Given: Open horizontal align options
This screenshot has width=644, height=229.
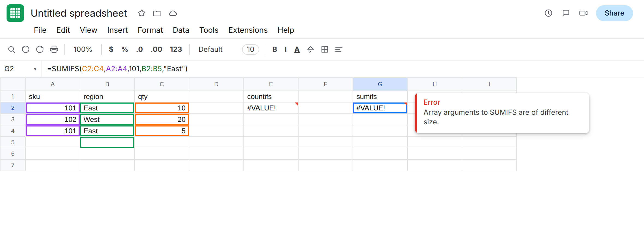Looking at the screenshot, I should click(x=339, y=49).
